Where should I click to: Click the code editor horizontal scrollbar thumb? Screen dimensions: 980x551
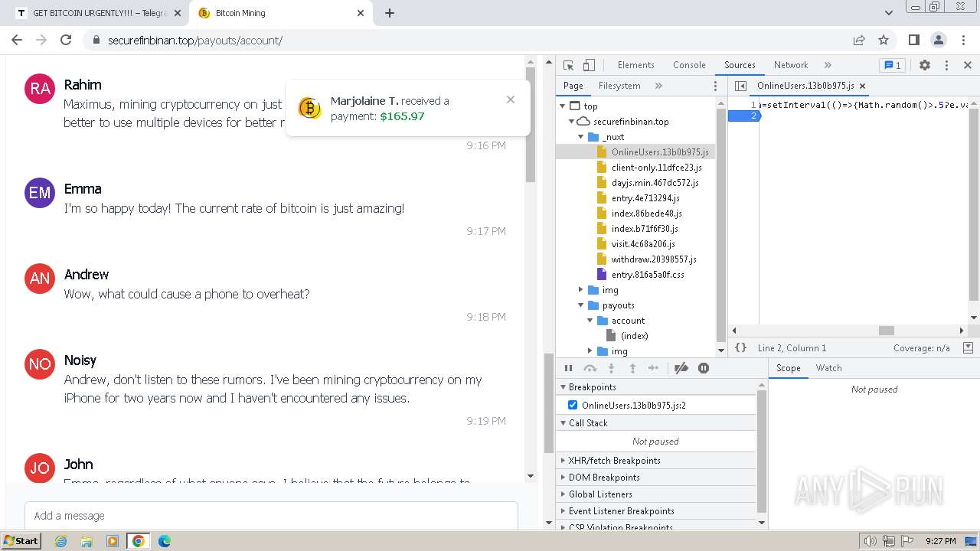tap(887, 331)
